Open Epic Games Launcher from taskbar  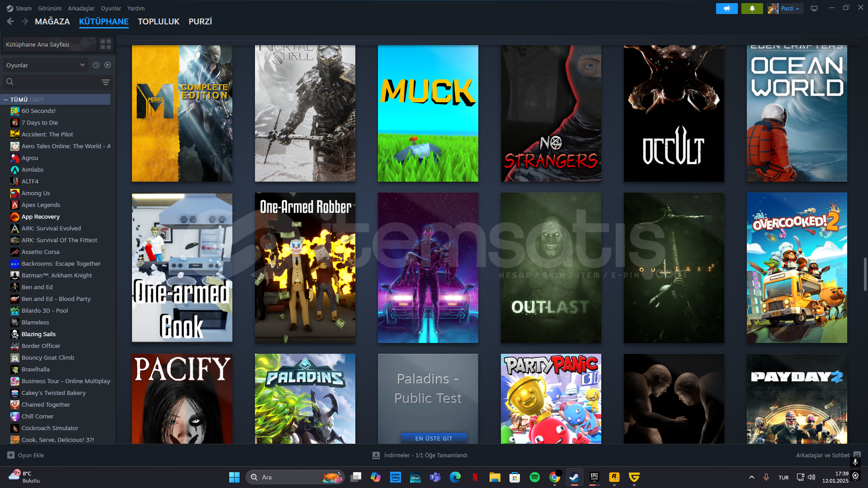click(x=594, y=477)
